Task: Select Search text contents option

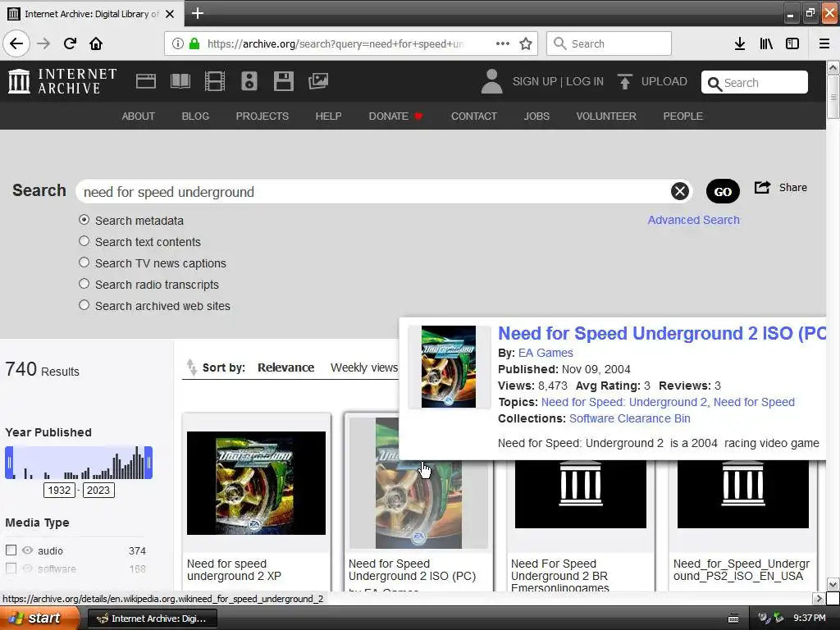Action: coord(84,241)
